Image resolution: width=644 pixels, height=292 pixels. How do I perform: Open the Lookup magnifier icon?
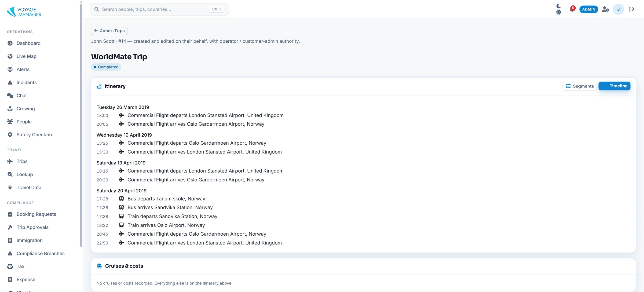[10, 174]
